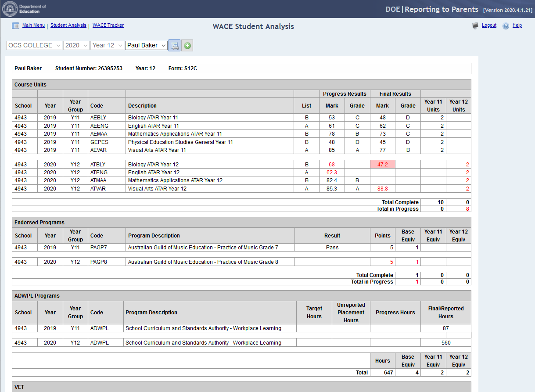
Task: Open the OCS COLLEGE school dropdown
Action: point(34,45)
